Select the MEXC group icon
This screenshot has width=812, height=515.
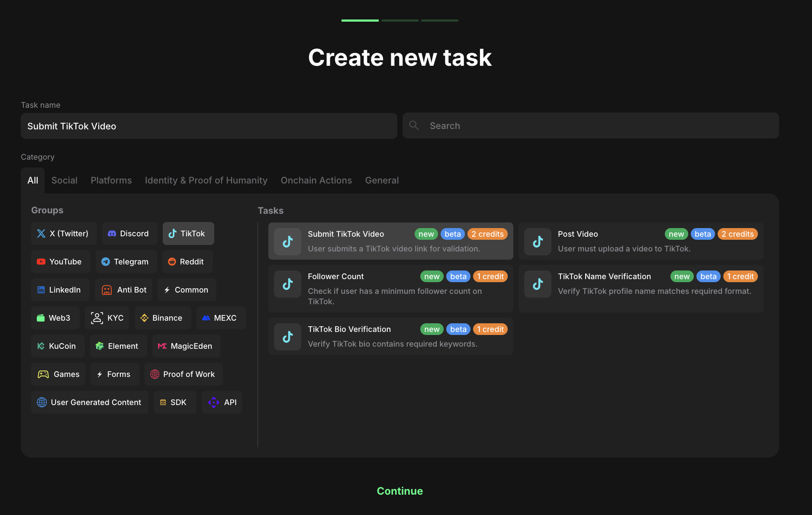[206, 318]
